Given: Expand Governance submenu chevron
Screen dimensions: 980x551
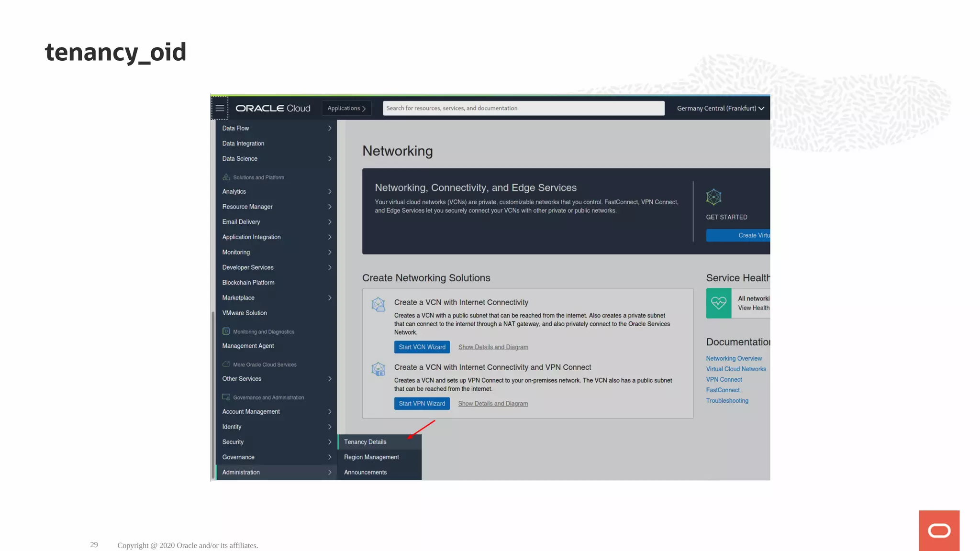Looking at the screenshot, I should click(x=330, y=457).
